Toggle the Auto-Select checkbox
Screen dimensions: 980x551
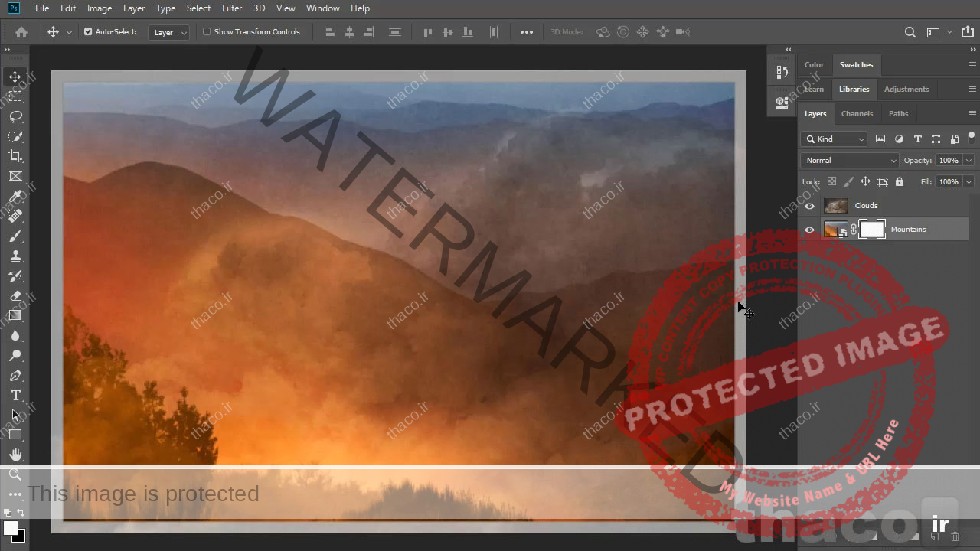(x=88, y=32)
